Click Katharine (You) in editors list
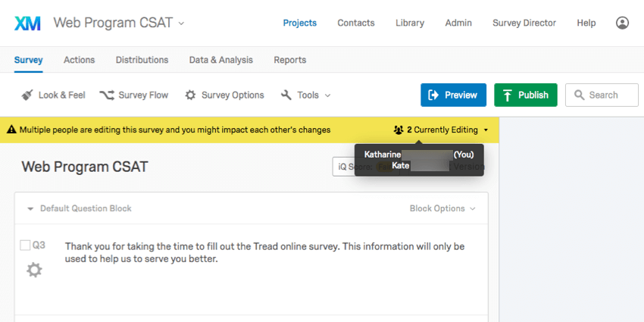Image resolution: width=644 pixels, height=322 pixels. (419, 155)
